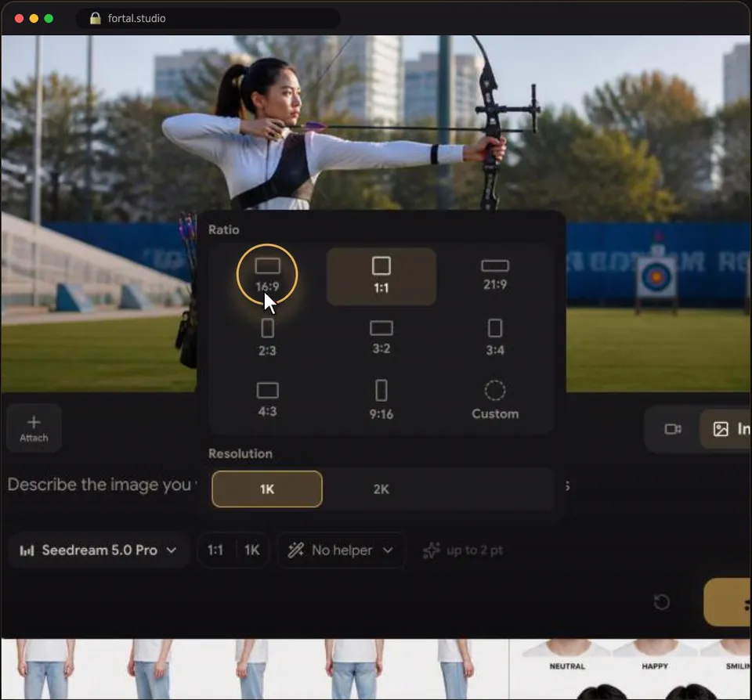Select the 3:2 ratio option
752x700 pixels.
click(x=381, y=338)
